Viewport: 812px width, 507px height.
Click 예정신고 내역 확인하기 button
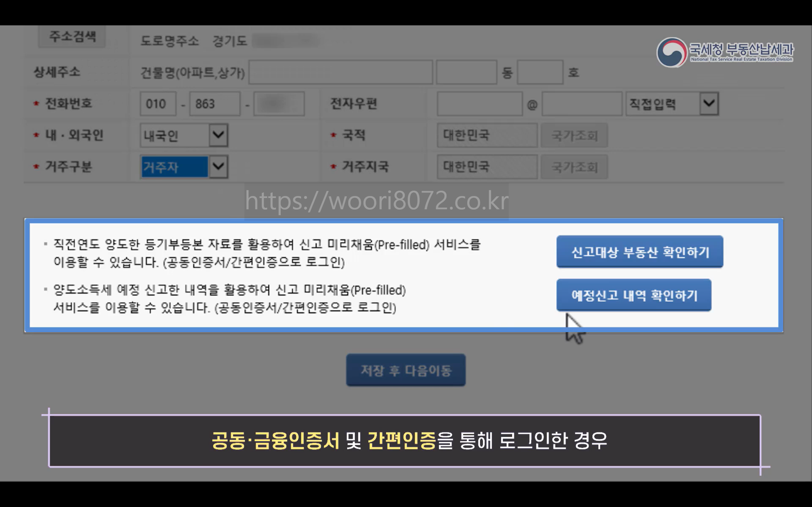point(634,295)
